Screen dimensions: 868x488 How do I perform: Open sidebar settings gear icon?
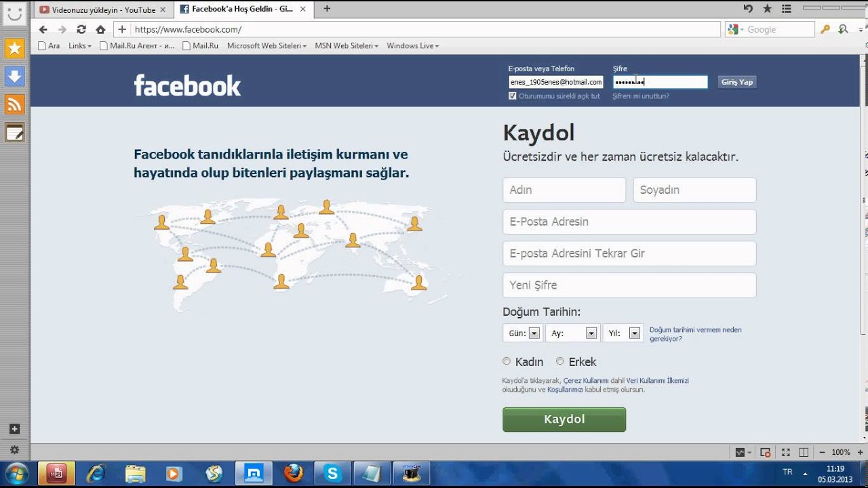coord(14,450)
